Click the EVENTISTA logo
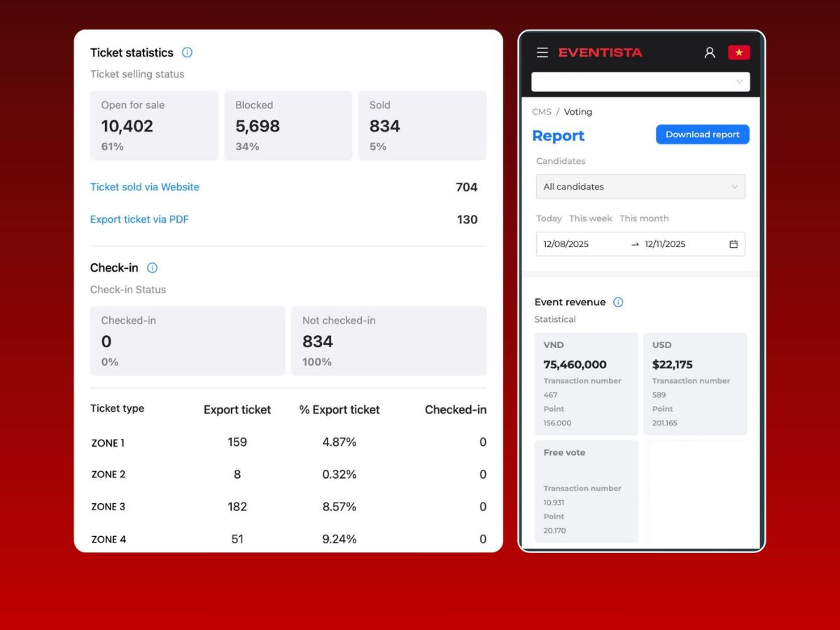Viewport: 840px width, 630px height. coord(600,52)
